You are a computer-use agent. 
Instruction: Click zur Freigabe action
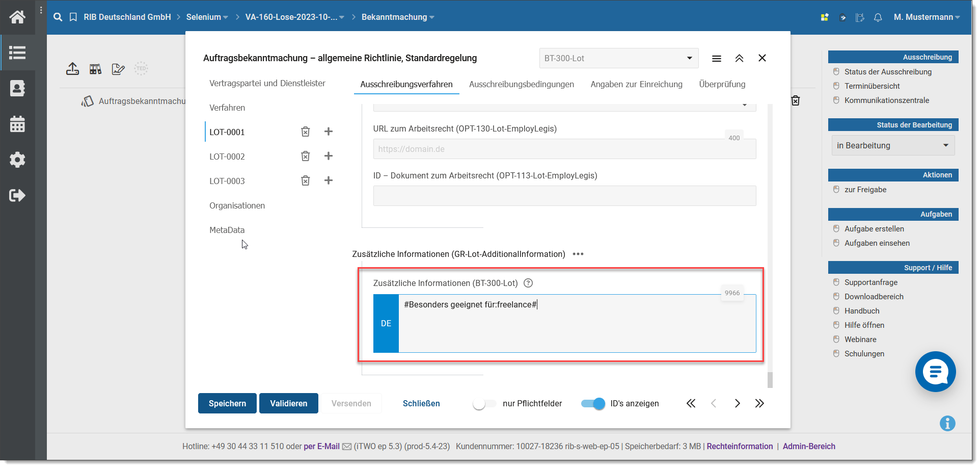click(x=865, y=190)
